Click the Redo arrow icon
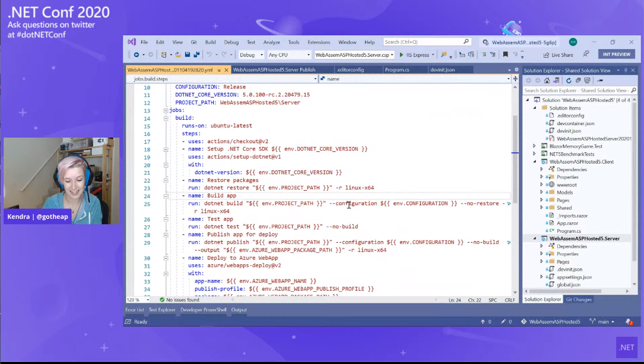This screenshot has height=364, width=644. [224, 55]
